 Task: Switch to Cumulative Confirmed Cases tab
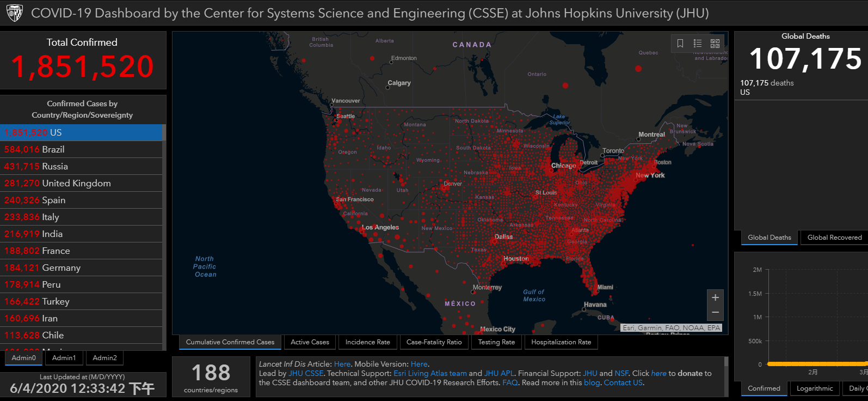click(x=230, y=342)
